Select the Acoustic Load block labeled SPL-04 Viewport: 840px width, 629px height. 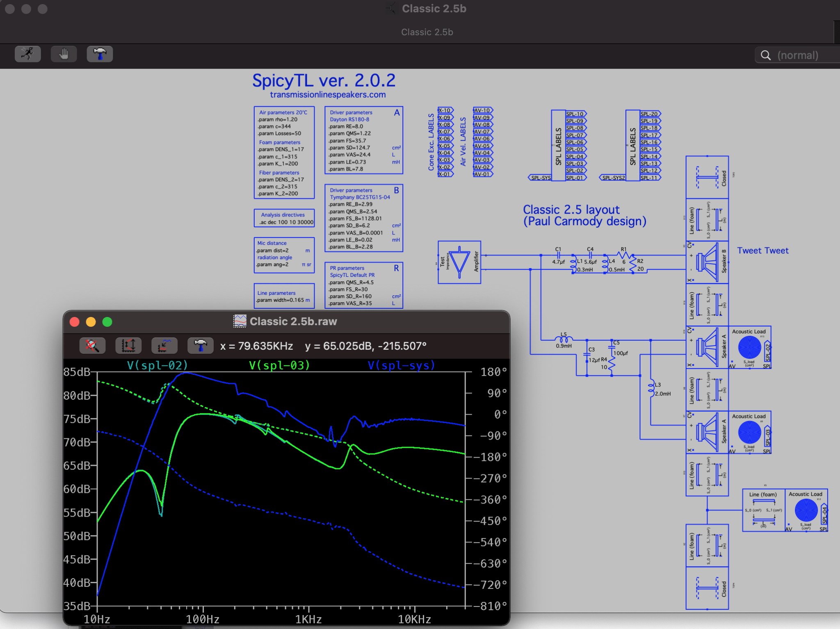(806, 510)
